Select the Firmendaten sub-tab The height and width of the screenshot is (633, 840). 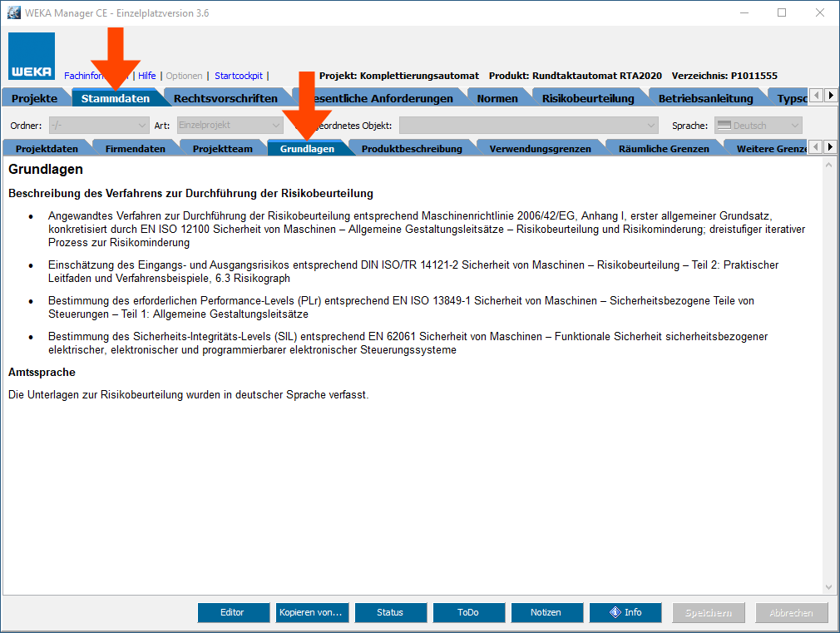coord(135,149)
